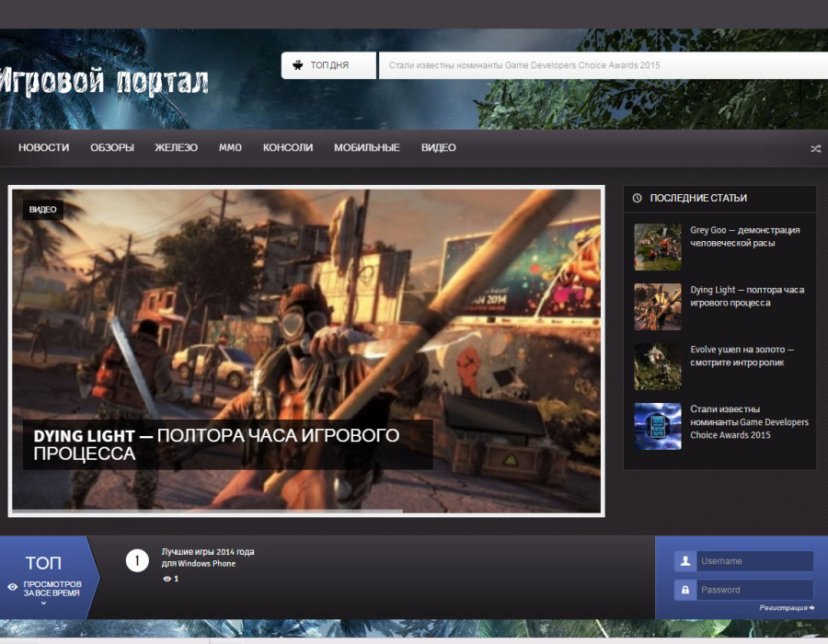Click the shuffle random article icon
The image size is (828, 644).
(x=815, y=148)
